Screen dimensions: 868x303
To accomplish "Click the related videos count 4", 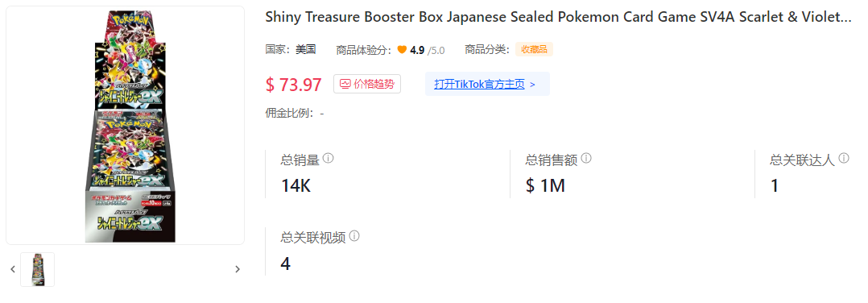I will click(286, 264).
